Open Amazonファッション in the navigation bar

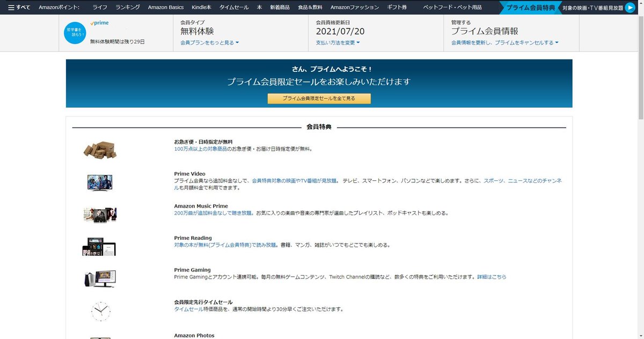click(355, 8)
